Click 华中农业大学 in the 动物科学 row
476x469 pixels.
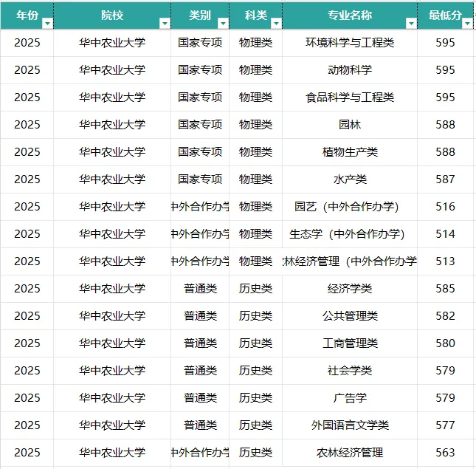pyautogui.click(x=112, y=70)
